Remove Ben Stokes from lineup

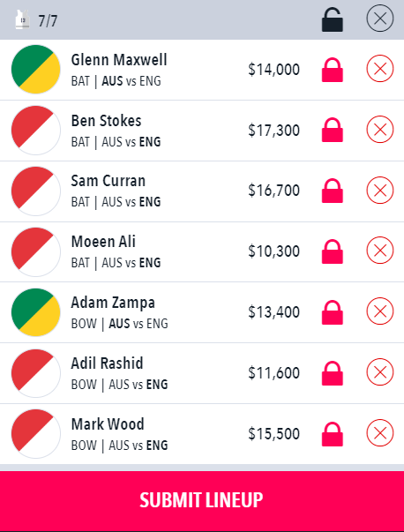pos(380,130)
